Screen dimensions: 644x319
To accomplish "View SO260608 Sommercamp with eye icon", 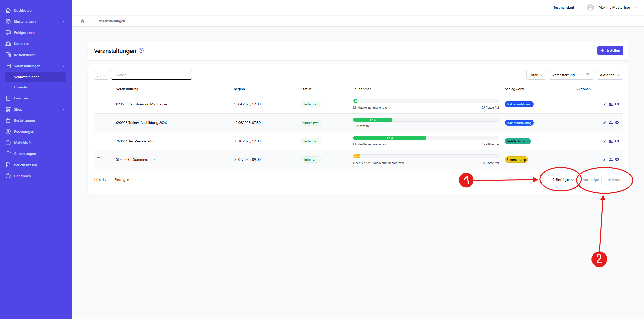I will tap(617, 159).
